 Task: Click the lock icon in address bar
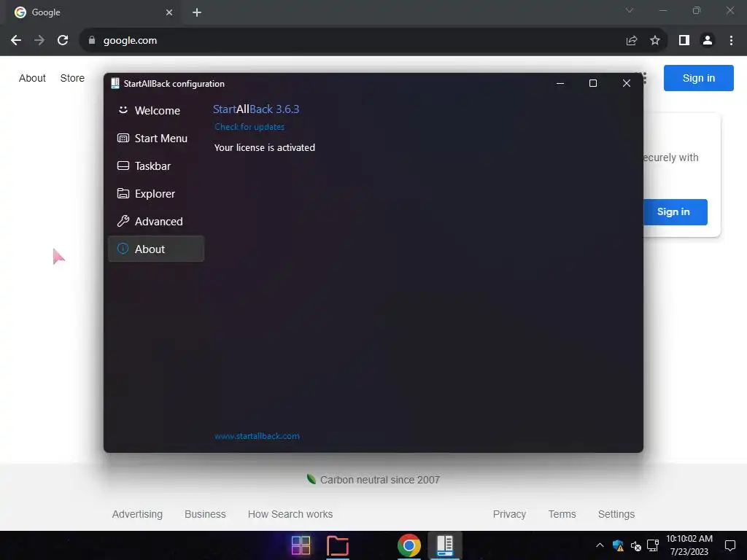tap(92, 41)
